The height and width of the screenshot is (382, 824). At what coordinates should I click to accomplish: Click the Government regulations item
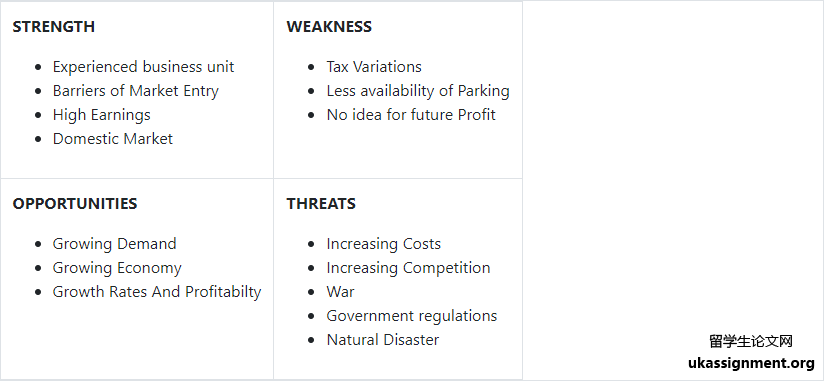[x=411, y=316]
